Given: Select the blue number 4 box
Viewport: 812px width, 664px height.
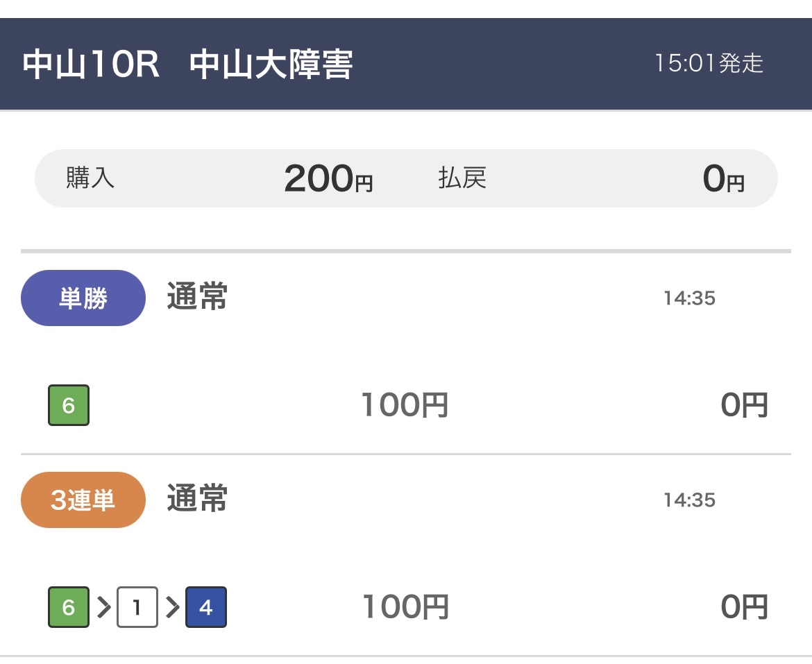Looking at the screenshot, I should [205, 607].
